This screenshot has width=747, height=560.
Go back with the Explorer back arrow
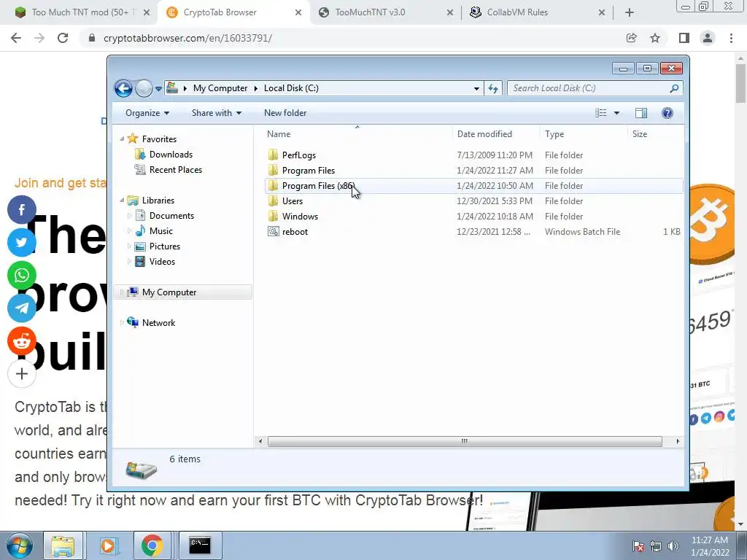click(123, 88)
